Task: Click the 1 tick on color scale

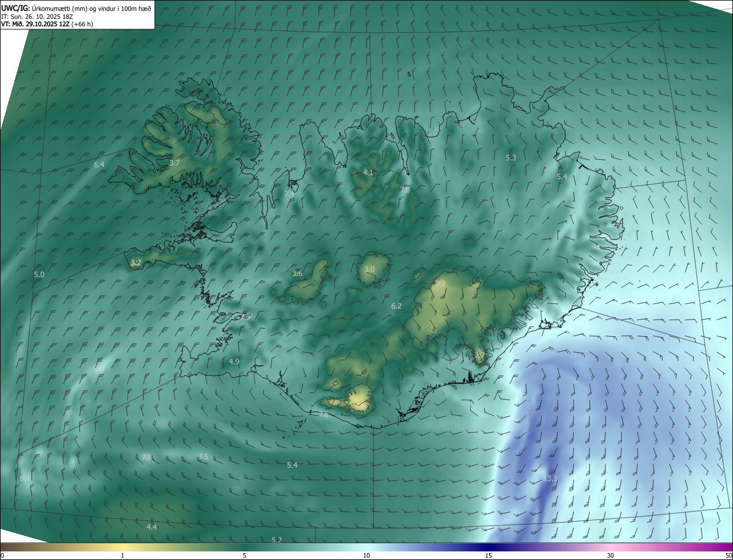Action: 123,555
